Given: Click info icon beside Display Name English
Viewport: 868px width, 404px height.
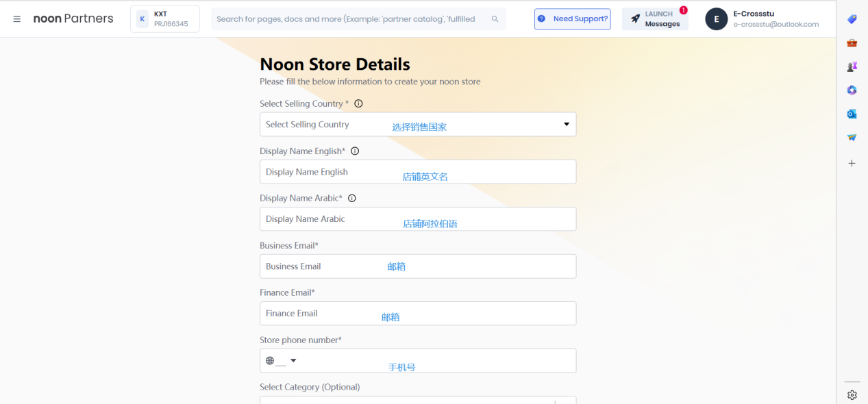Looking at the screenshot, I should click(355, 151).
